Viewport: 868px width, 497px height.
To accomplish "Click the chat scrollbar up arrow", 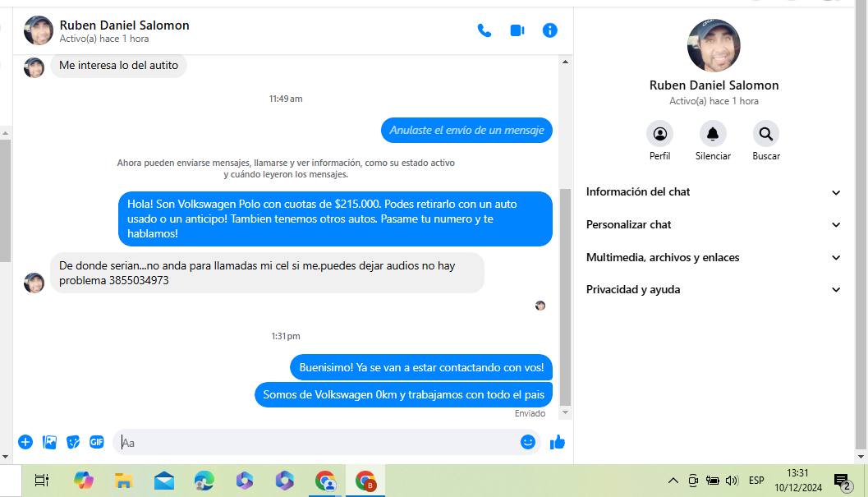I will 565,62.
